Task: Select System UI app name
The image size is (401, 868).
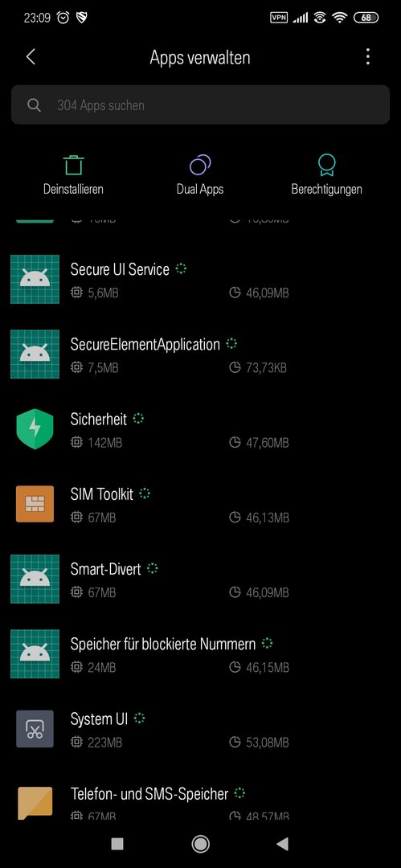Action: click(x=99, y=719)
